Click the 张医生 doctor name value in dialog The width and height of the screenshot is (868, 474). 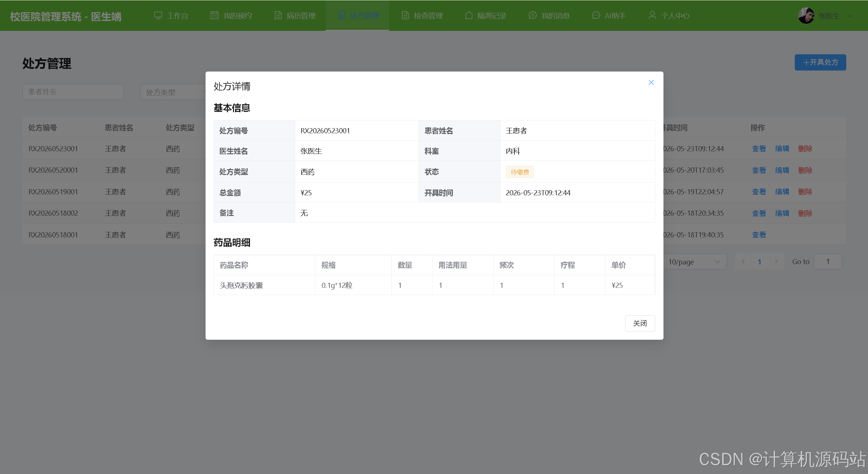pyautogui.click(x=311, y=151)
